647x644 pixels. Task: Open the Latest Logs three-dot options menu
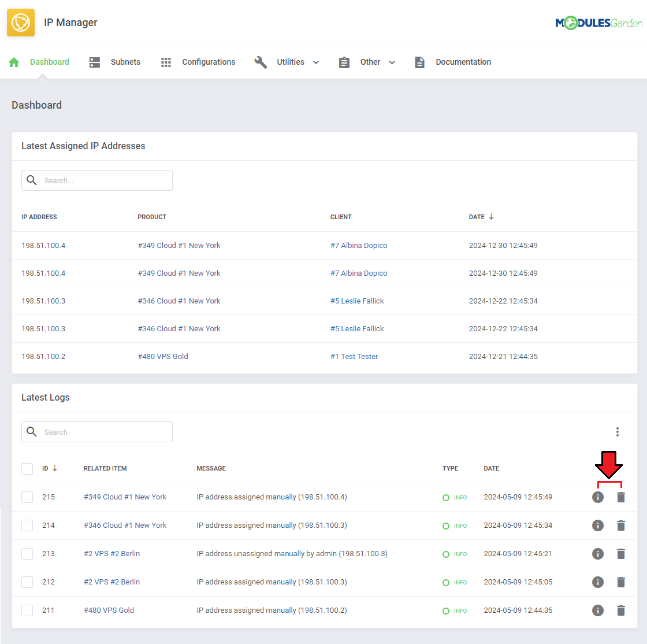click(618, 432)
